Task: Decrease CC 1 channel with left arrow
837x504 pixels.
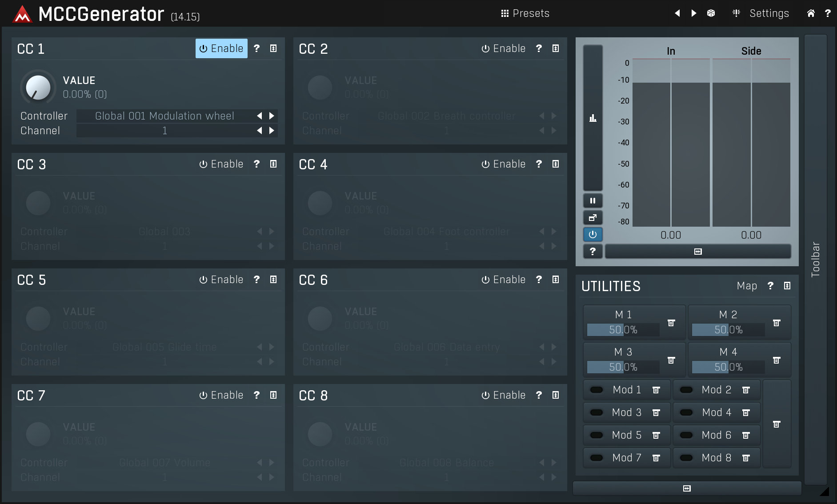Action: pos(260,131)
